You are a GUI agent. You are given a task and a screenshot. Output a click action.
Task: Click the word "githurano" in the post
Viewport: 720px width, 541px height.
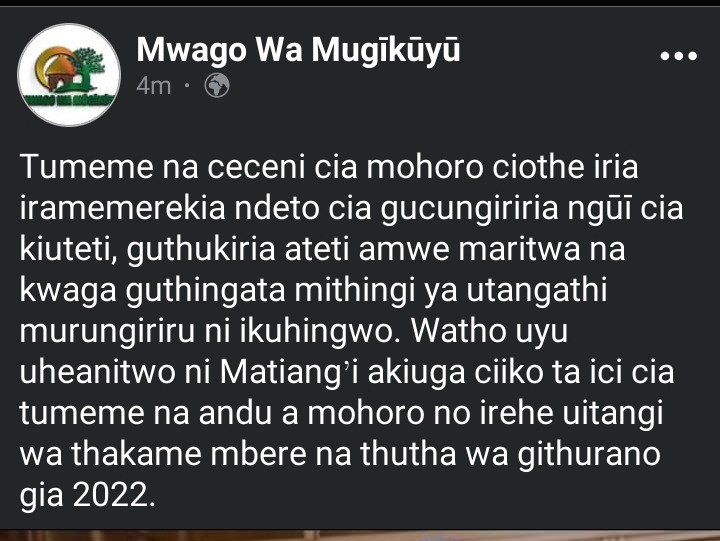589,455
